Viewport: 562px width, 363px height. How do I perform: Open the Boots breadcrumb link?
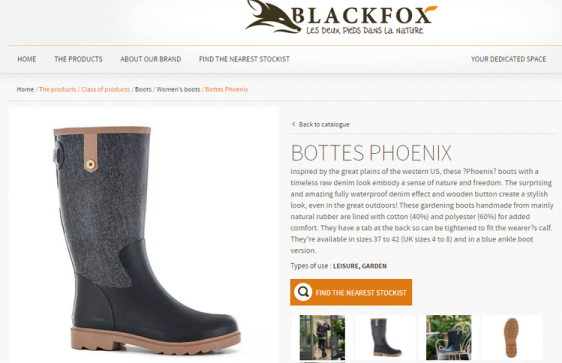[143, 89]
